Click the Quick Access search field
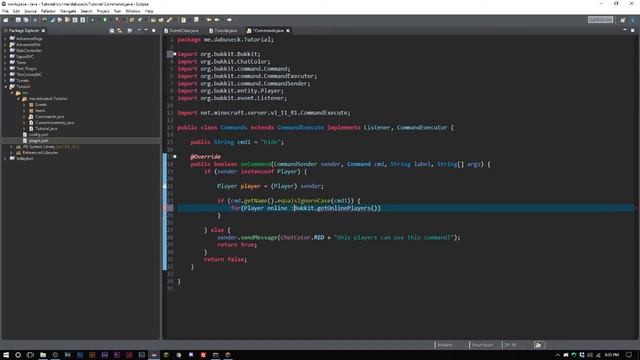The image size is (640, 360). tap(600, 20)
